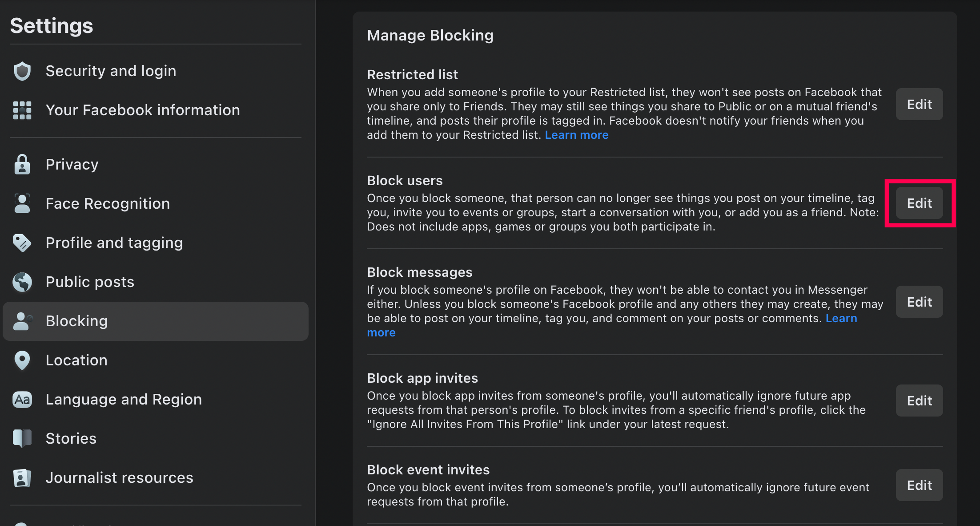Click the globe icon for Public posts

click(22, 282)
